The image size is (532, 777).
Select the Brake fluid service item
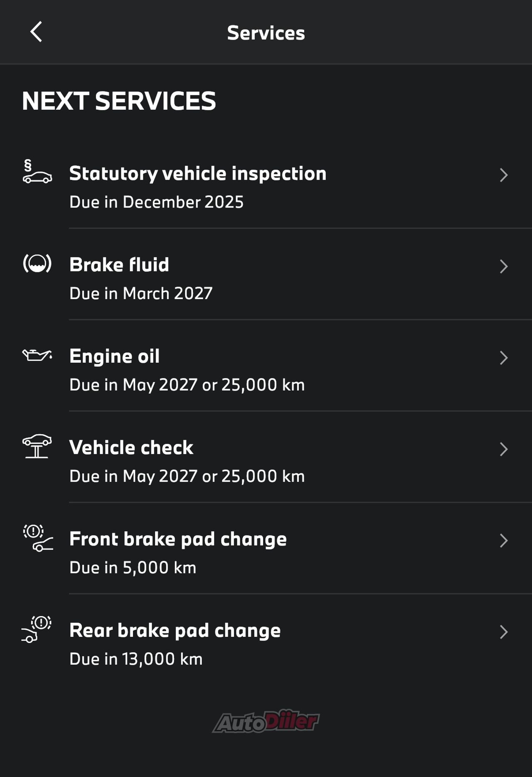[x=266, y=274]
